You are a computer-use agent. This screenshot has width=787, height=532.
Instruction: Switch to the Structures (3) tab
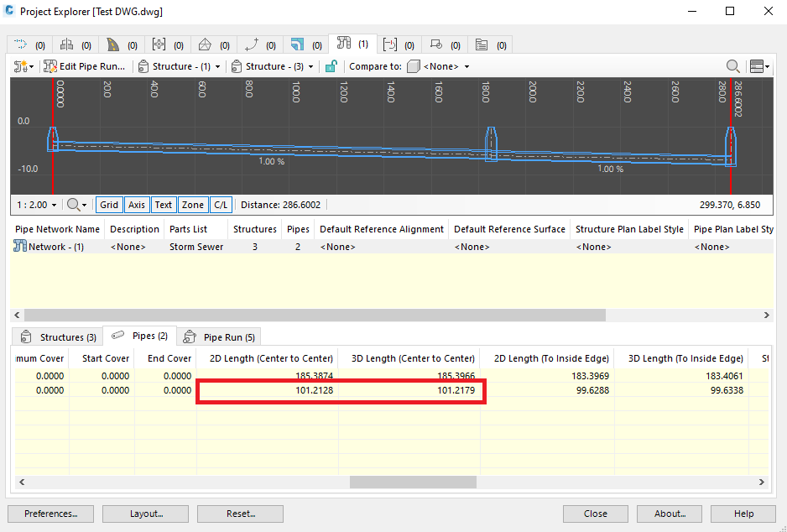click(x=58, y=336)
